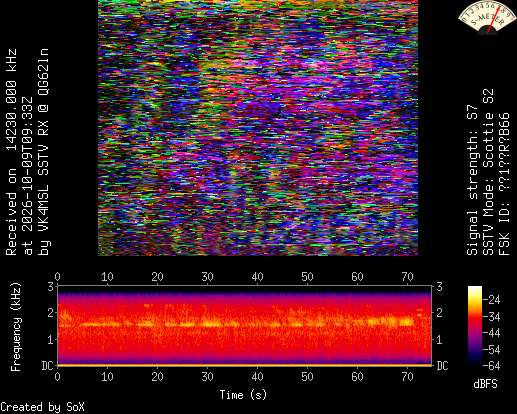The image size is (517, 414).
Task: Click the 'dBFS' unit label
Action: [x=485, y=384]
